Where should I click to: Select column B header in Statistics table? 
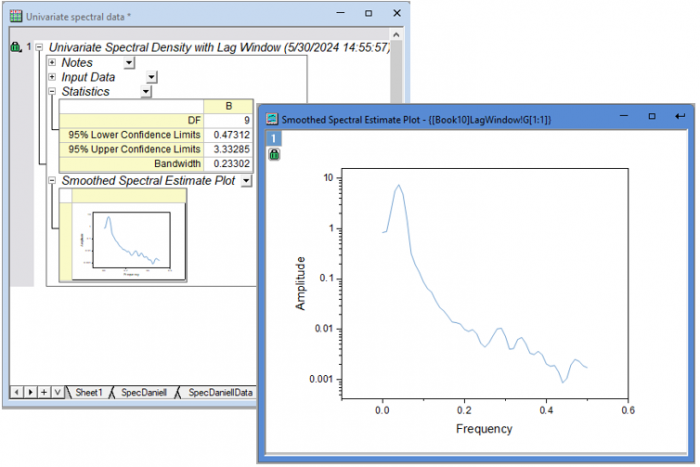click(228, 106)
